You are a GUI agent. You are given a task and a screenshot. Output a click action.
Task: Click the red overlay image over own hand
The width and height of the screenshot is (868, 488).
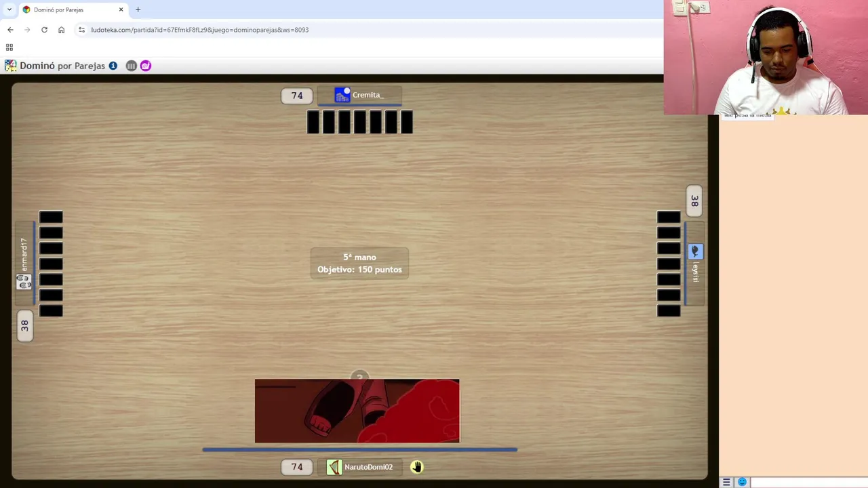(357, 411)
